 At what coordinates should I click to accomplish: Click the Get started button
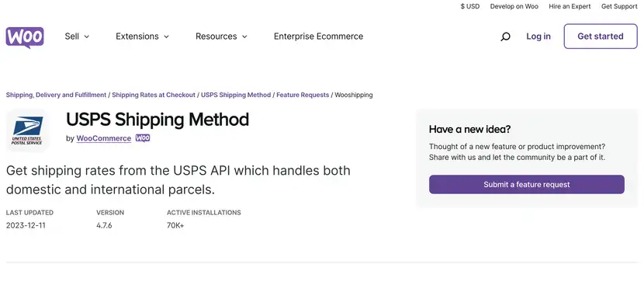[601, 36]
